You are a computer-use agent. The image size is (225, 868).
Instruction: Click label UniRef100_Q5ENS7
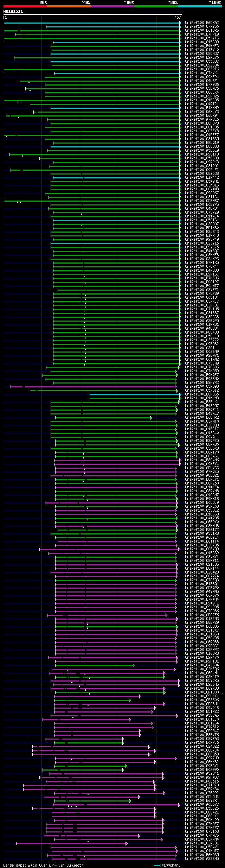pyautogui.click(x=202, y=201)
